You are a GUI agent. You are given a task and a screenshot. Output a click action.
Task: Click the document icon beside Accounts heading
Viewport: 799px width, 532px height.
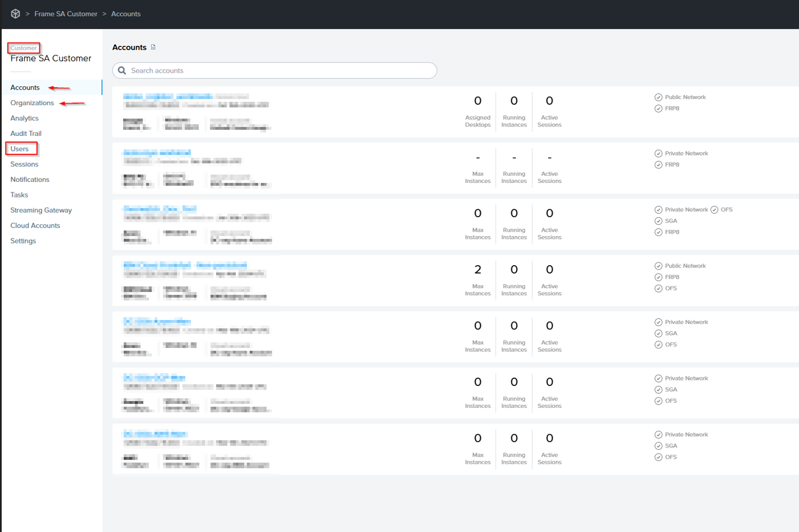point(153,48)
